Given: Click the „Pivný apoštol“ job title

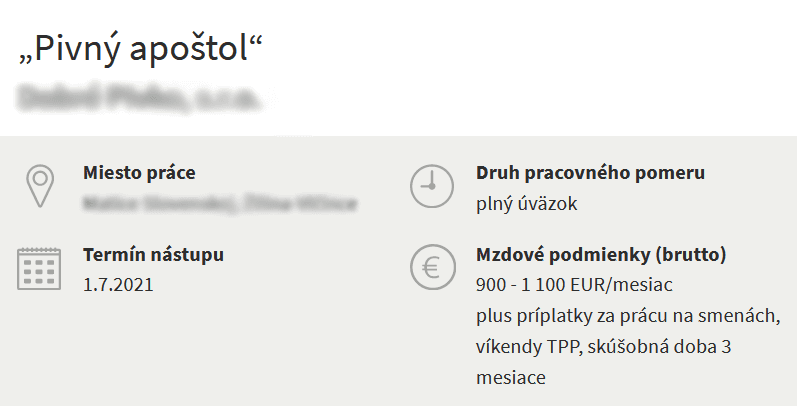Looking at the screenshot, I should point(139,48).
